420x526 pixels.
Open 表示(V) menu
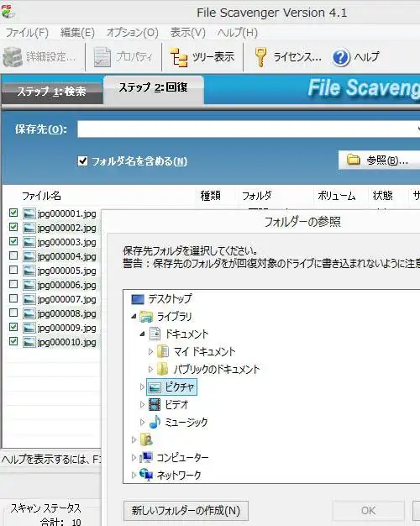pos(188,33)
